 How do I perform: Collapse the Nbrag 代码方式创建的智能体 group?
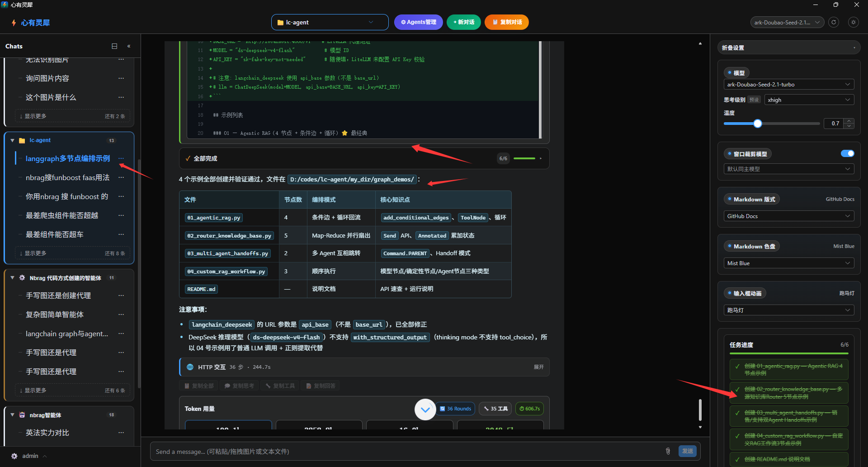[13, 278]
